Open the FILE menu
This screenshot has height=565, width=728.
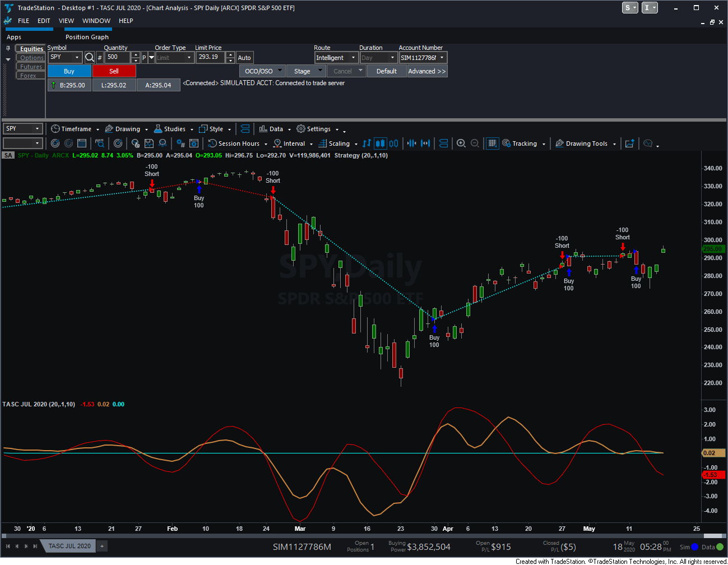click(24, 21)
